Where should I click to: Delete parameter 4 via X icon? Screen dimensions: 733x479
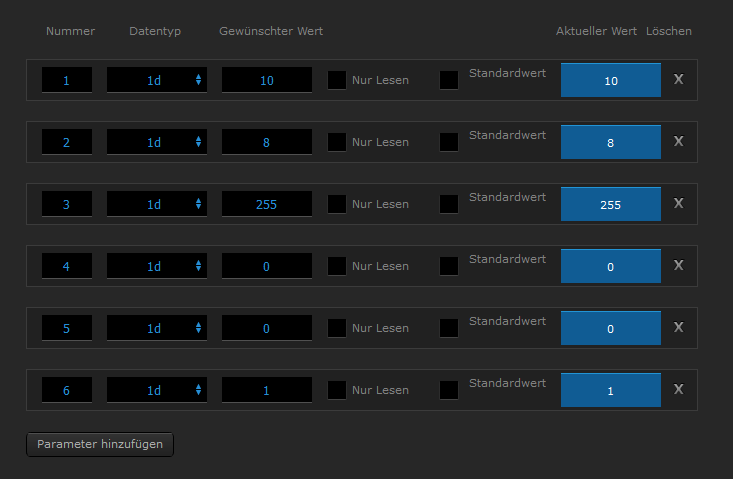[x=678, y=266]
